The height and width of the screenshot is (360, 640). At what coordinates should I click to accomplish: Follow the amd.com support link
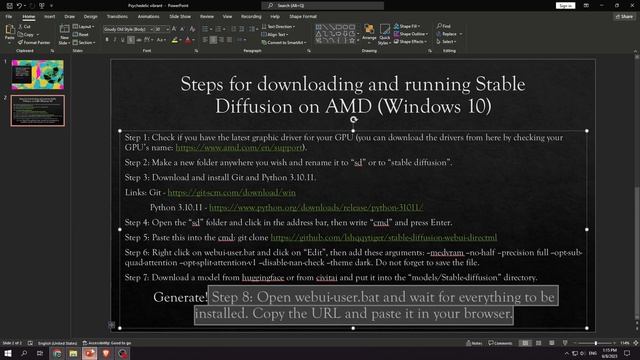tap(240, 148)
